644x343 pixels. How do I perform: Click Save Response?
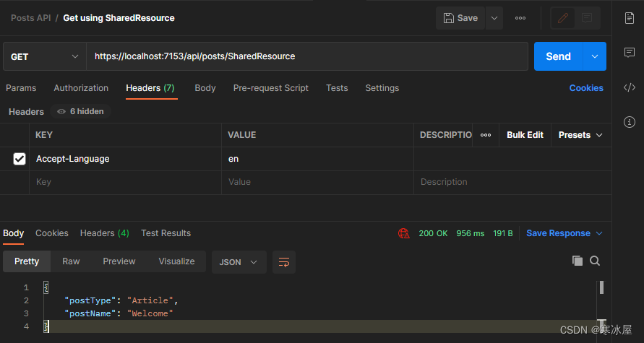coord(558,233)
